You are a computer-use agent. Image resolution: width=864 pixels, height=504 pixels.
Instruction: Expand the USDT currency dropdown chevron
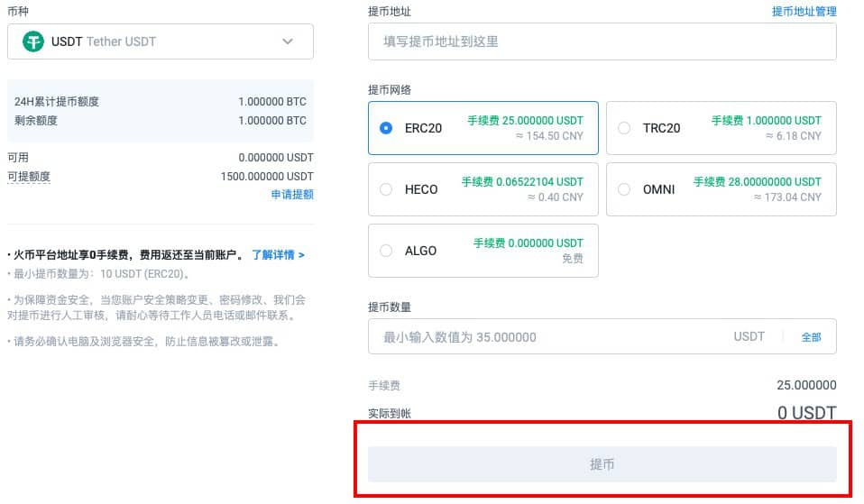click(x=288, y=41)
